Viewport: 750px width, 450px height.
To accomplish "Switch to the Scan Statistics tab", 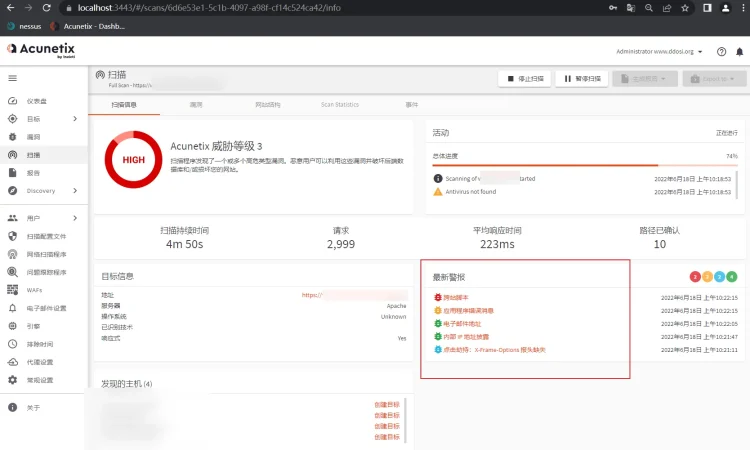I will point(340,105).
